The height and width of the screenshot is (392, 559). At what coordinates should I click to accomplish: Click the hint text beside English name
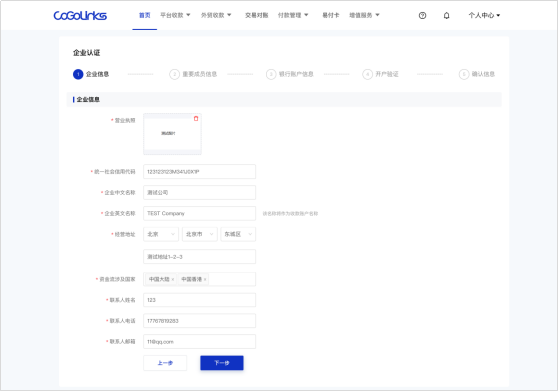pyautogui.click(x=290, y=213)
